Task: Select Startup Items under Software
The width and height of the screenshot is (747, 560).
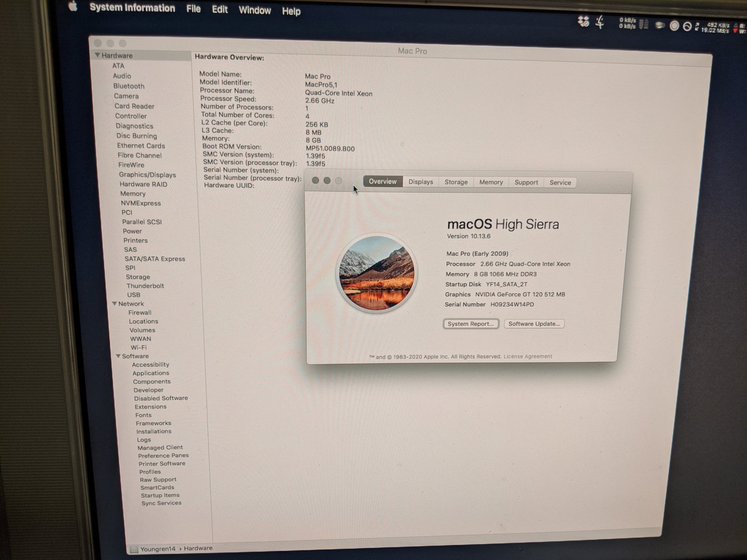Action: point(160,495)
